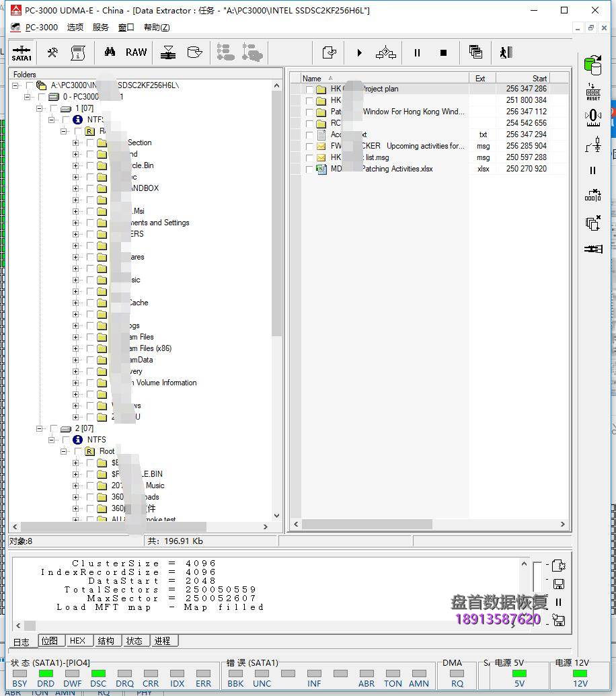Click the binoculars search icon
The image size is (616, 696).
[x=110, y=52]
